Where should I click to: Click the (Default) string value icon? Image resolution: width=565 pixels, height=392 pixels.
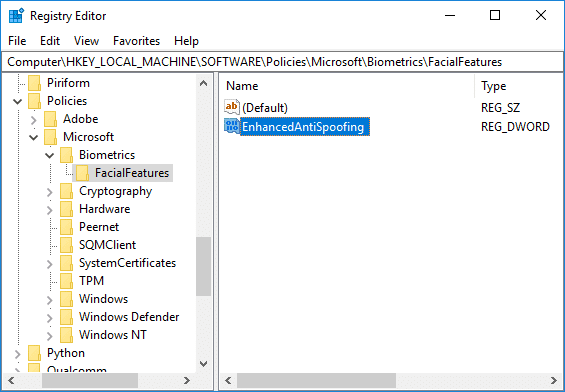(232, 107)
